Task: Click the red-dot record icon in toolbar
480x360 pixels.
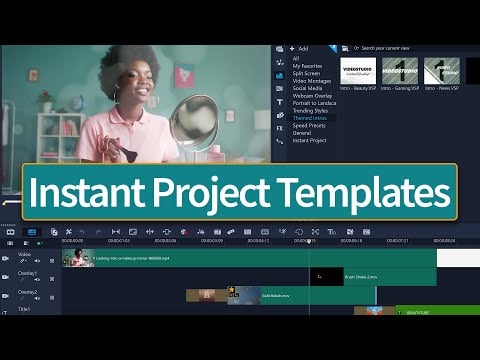Action: click(x=184, y=232)
